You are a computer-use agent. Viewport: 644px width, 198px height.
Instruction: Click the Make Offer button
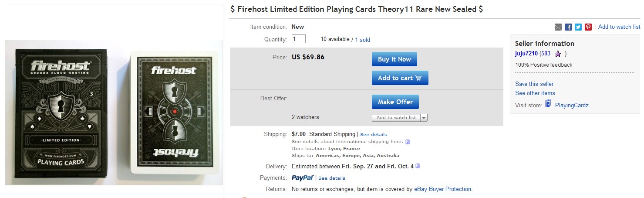(395, 102)
